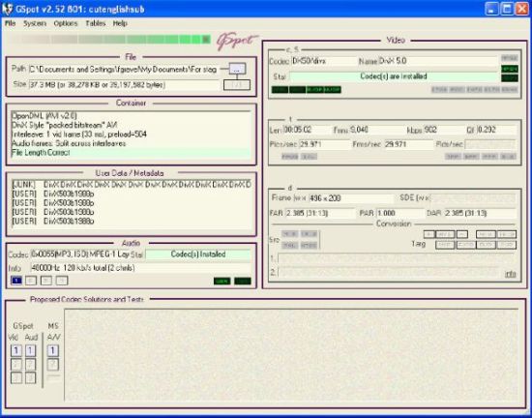Click the Qf field showing 0.292
The width and height of the screenshot is (532, 418).
point(497,130)
